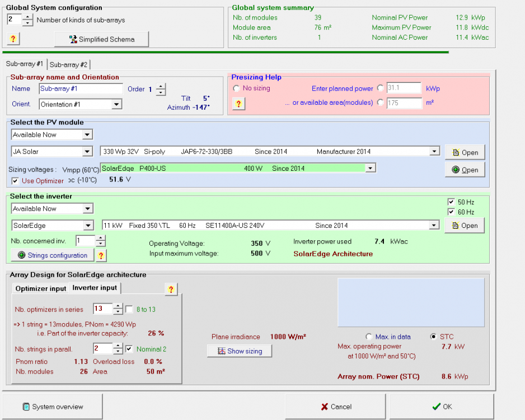
Task: Open System overview
Action: click(x=53, y=407)
